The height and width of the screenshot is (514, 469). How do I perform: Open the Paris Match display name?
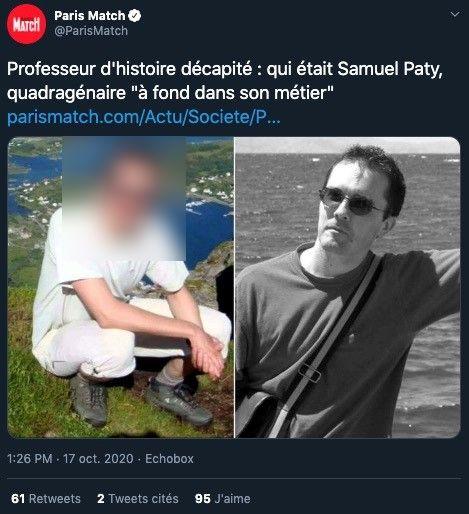pos(90,16)
